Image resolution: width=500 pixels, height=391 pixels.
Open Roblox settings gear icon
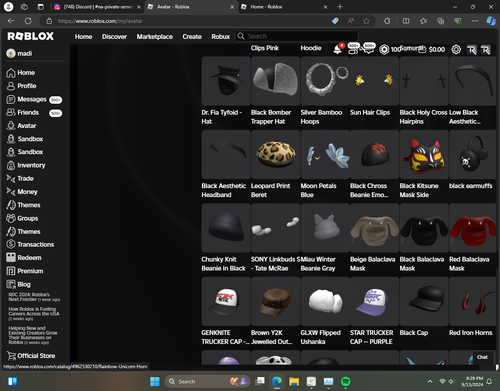(456, 50)
